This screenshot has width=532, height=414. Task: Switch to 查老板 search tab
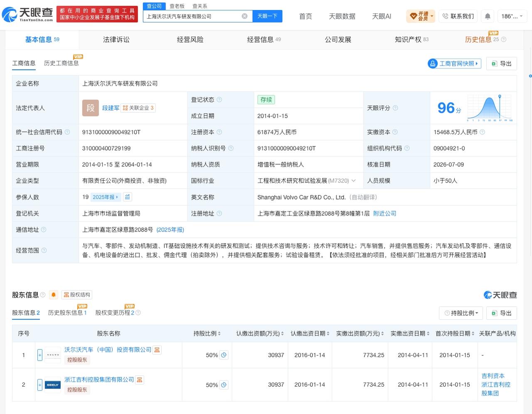click(x=177, y=6)
